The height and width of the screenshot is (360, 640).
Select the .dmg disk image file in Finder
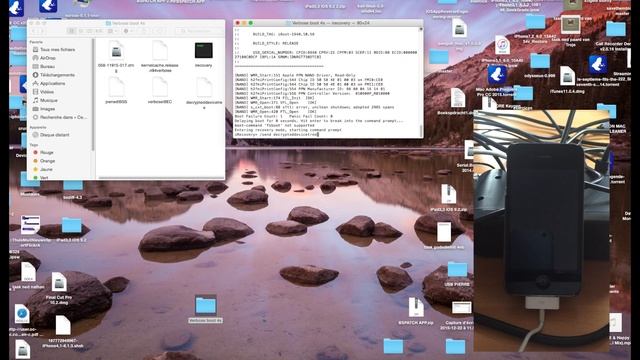116,51
